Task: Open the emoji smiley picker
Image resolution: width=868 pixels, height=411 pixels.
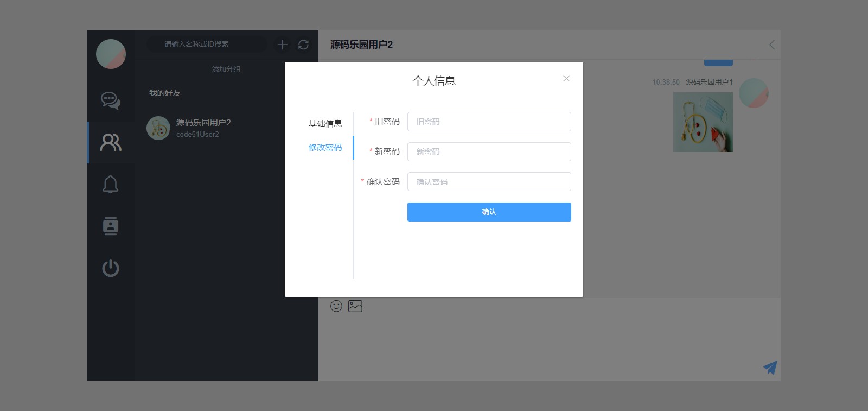Action: coord(336,306)
